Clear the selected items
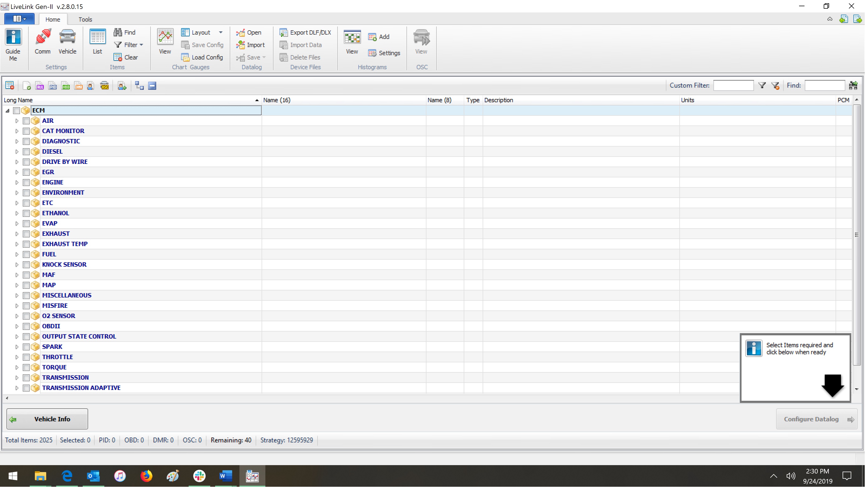This screenshot has height=490, width=868. pos(126,57)
